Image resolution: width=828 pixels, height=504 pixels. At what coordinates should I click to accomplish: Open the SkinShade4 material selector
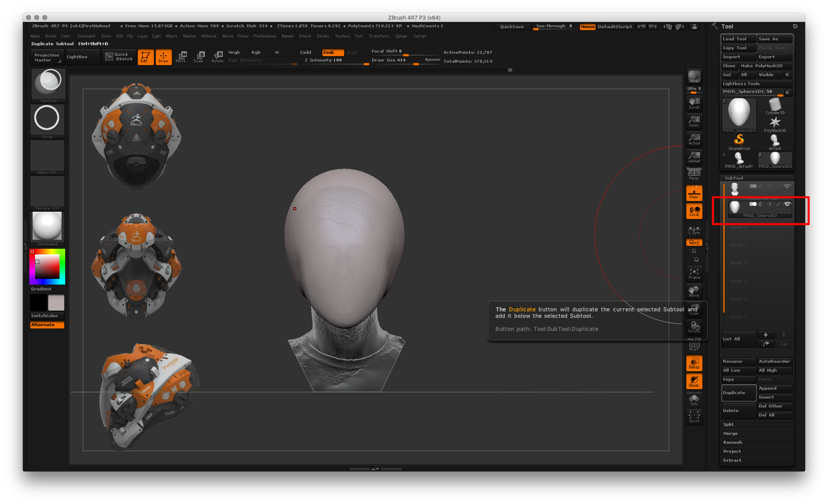coord(47,228)
